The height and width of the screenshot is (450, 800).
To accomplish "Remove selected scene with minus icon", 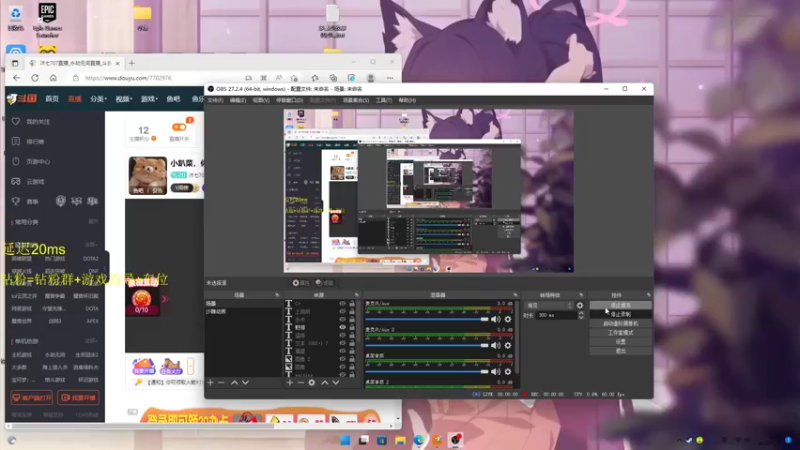I will pyautogui.click(x=221, y=382).
